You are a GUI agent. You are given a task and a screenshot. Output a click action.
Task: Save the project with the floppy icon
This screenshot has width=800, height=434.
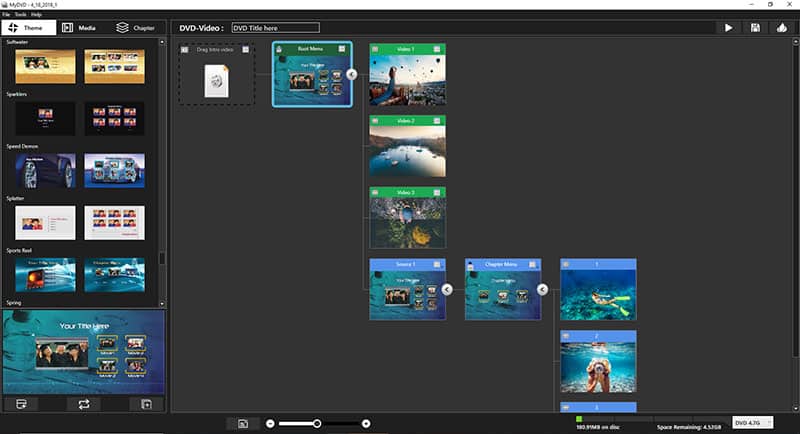coord(755,28)
